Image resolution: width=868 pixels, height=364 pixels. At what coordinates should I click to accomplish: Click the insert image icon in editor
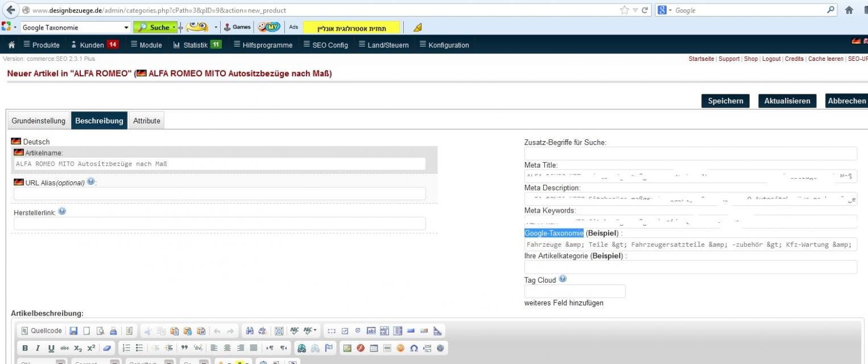(x=346, y=348)
